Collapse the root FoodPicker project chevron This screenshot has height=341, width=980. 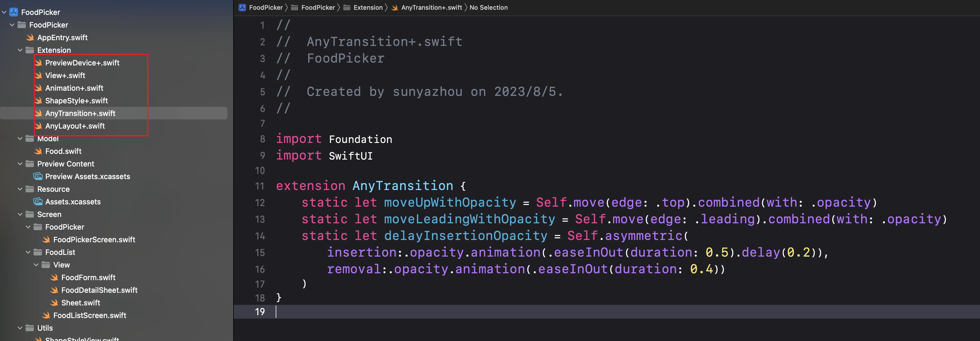[4, 12]
